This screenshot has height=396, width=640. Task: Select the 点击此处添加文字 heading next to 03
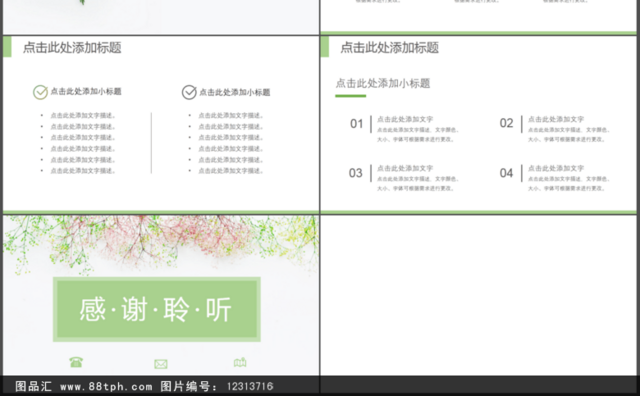[405, 168]
